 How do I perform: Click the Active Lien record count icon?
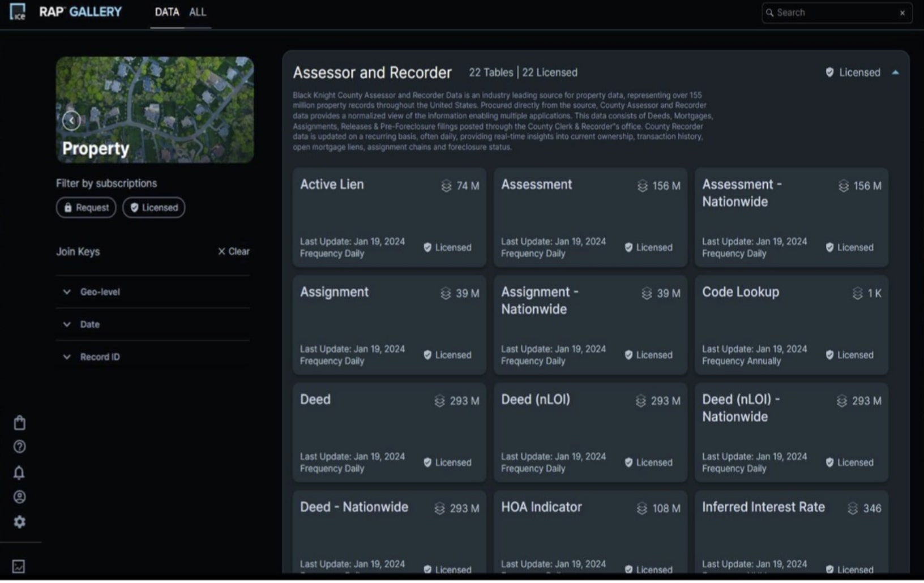446,186
